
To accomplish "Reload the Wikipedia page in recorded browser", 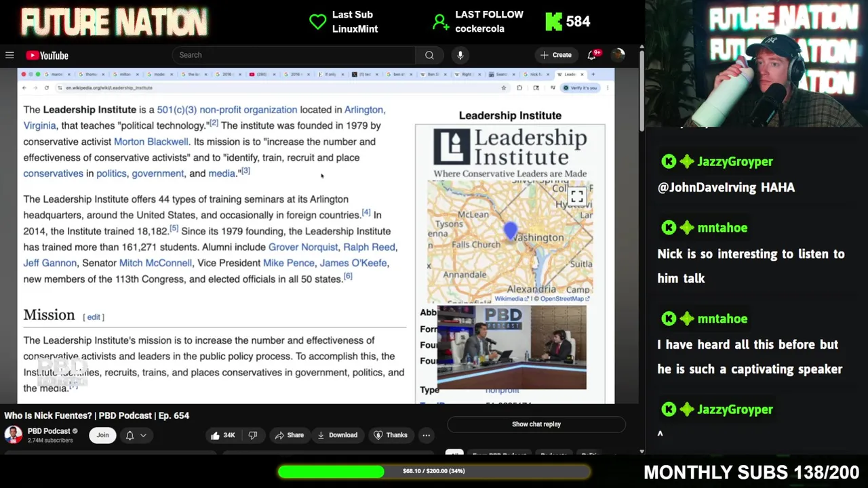I will click(x=47, y=88).
